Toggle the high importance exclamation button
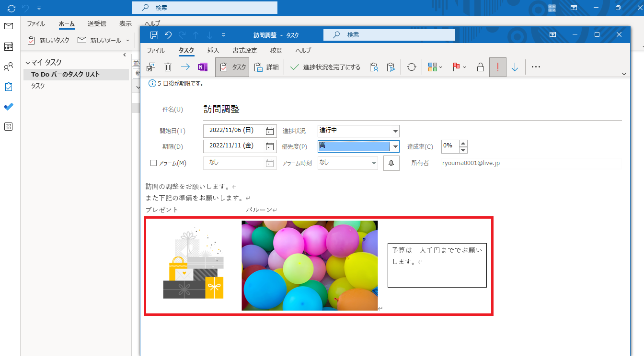This screenshot has height=356, width=644. click(x=497, y=67)
